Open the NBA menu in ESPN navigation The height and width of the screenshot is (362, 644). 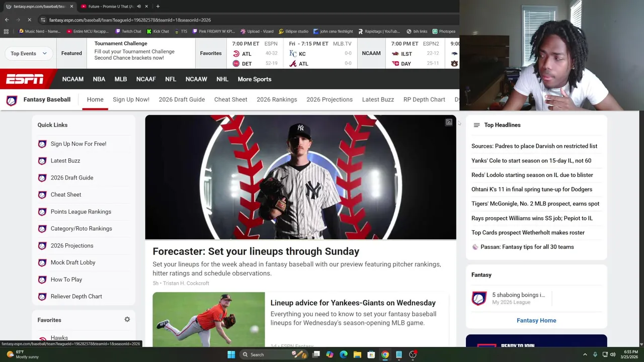pyautogui.click(x=99, y=79)
